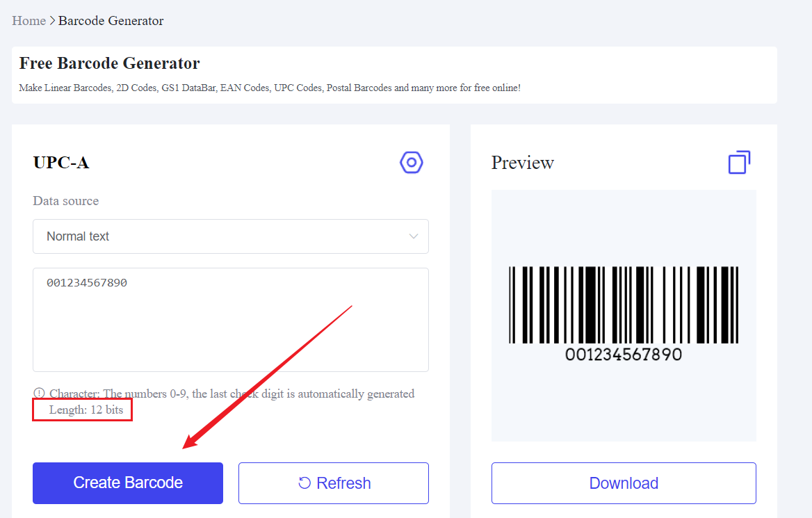Image resolution: width=812 pixels, height=518 pixels.
Task: Click the Character hint description text
Action: [232, 394]
